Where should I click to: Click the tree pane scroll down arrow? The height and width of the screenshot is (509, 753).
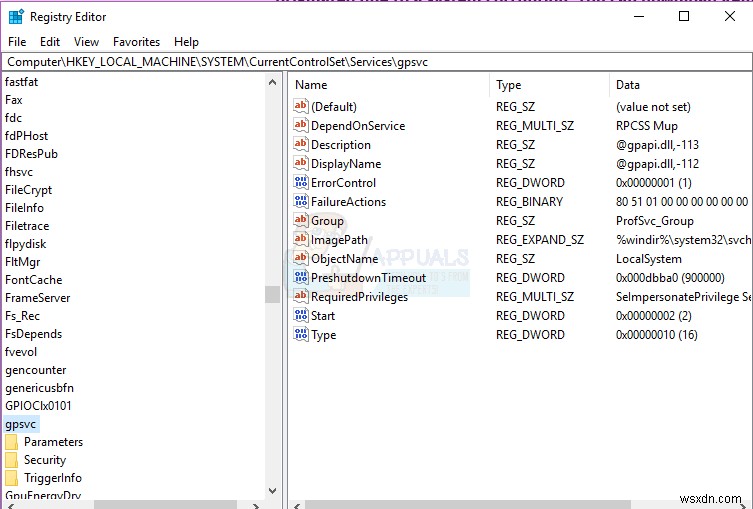pyautogui.click(x=272, y=491)
